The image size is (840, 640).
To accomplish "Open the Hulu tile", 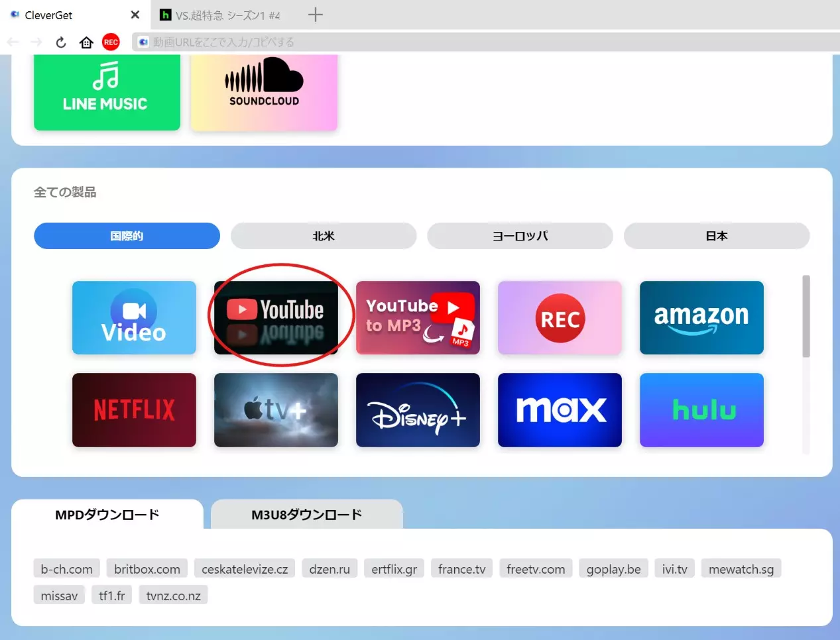I will [x=701, y=410].
